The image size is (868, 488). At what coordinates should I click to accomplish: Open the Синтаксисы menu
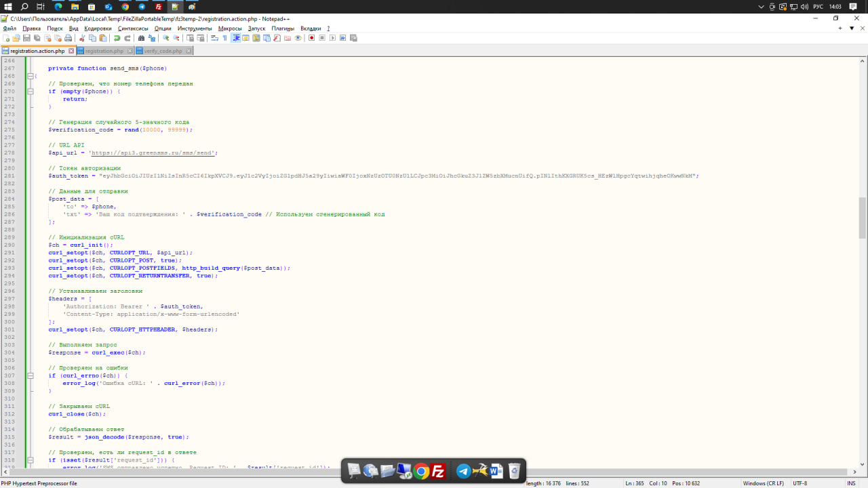coord(133,28)
